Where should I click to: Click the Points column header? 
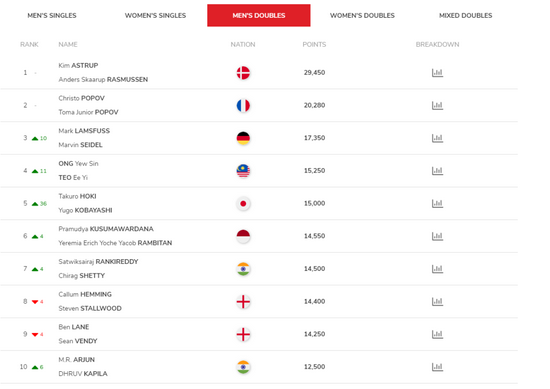314,45
